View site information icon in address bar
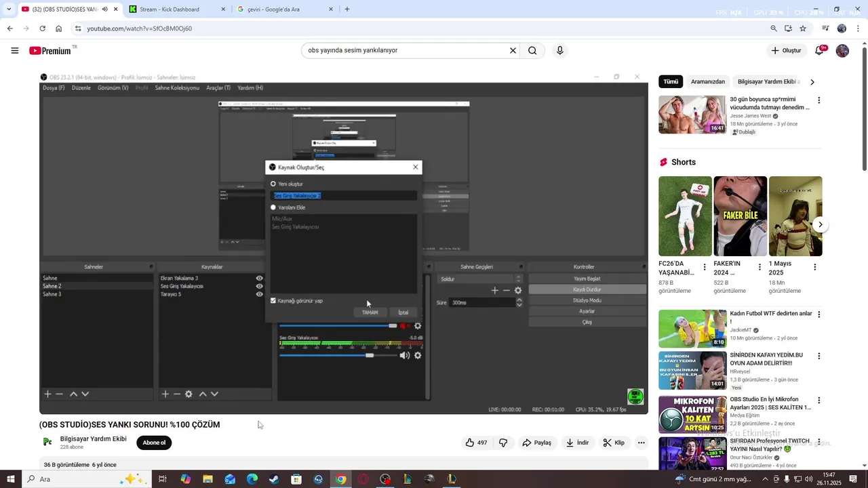The image size is (868, 488). coord(78,28)
